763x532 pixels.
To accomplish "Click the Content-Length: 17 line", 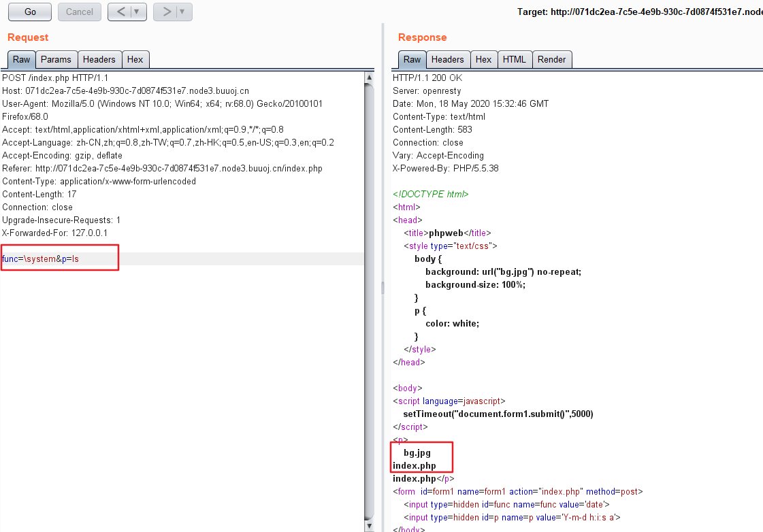I will click(x=39, y=194).
